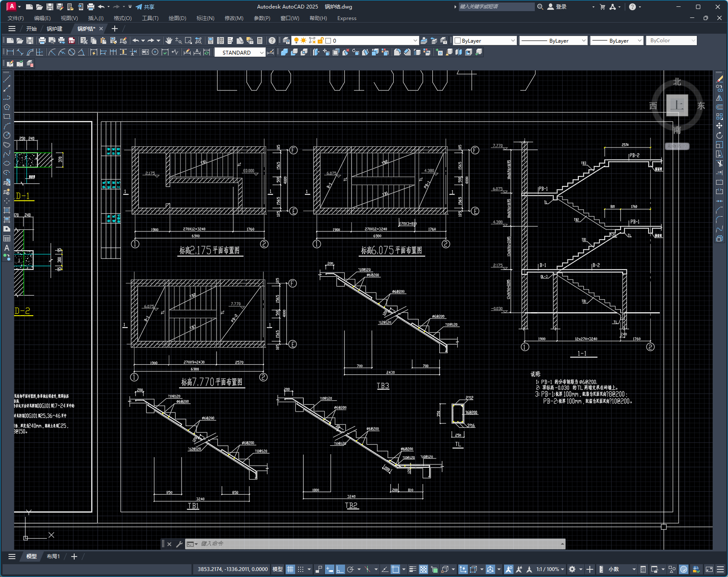Open the Layer Properties Manager icon

pyautogui.click(x=286, y=41)
